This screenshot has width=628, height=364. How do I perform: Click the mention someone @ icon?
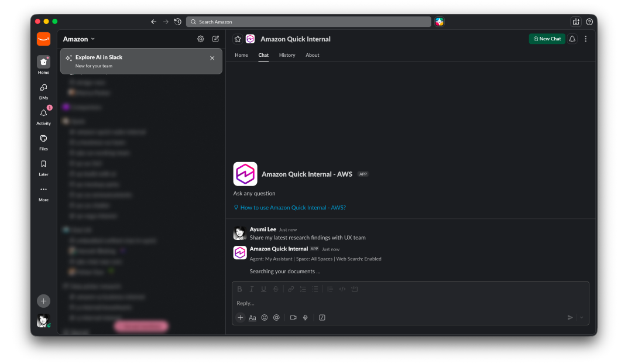pyautogui.click(x=276, y=318)
